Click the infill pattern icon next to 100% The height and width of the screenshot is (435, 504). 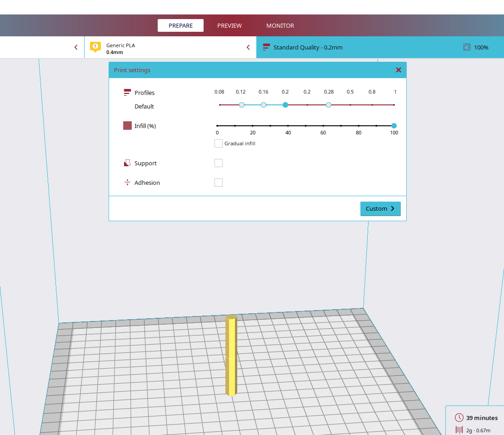(x=467, y=47)
